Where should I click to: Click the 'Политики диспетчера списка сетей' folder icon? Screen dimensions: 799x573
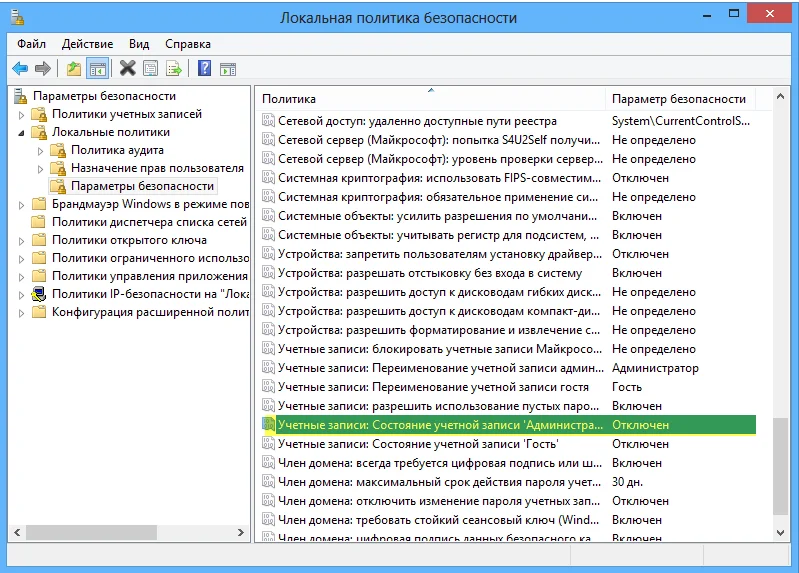point(39,222)
